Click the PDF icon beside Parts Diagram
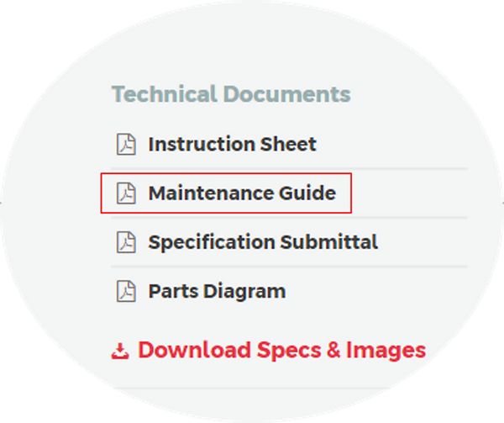504x423 pixels. [x=126, y=291]
